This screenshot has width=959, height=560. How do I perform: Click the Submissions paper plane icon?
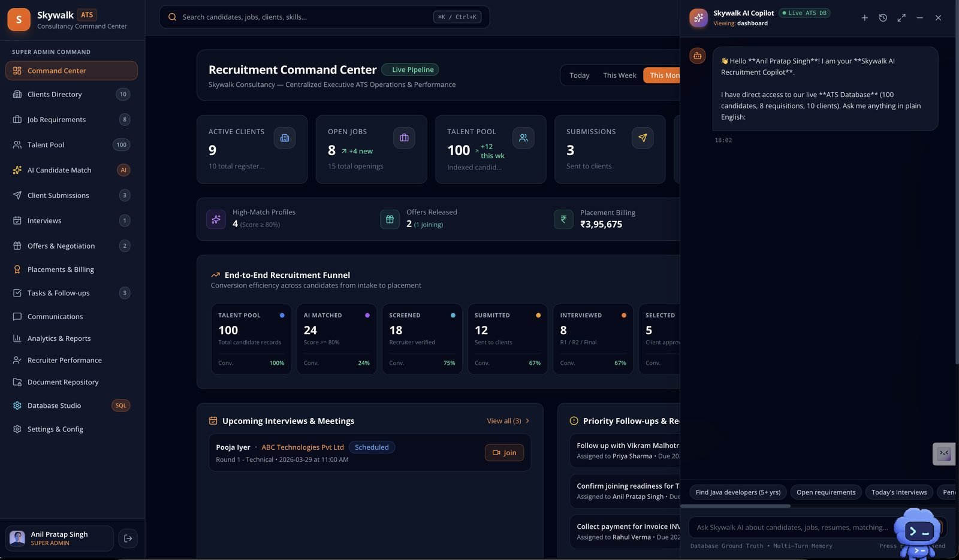pos(643,138)
